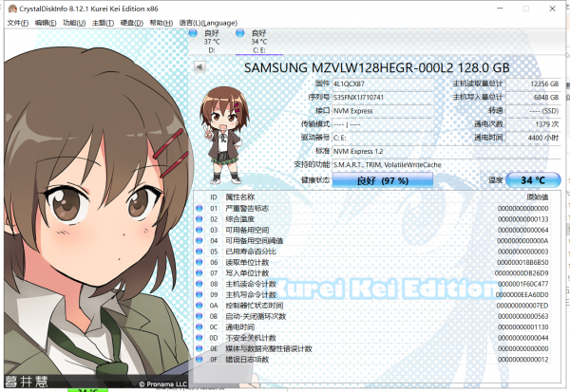Click the power-on hours value 4400 小时

(x=533, y=138)
